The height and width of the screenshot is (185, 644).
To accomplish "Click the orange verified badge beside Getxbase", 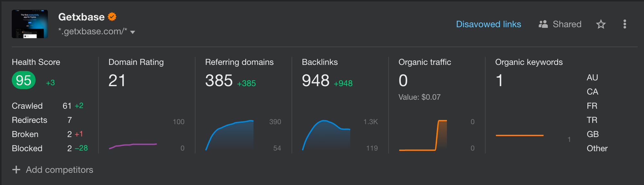I will tap(112, 17).
